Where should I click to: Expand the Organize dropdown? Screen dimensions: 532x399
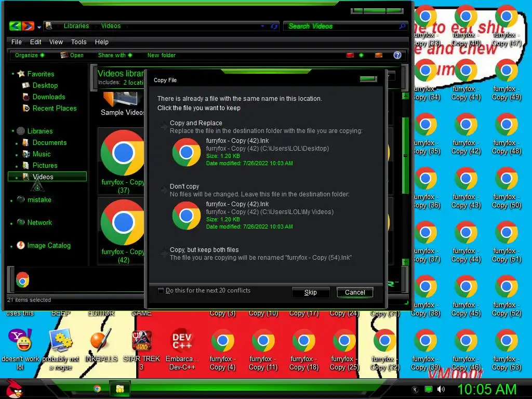[29, 55]
